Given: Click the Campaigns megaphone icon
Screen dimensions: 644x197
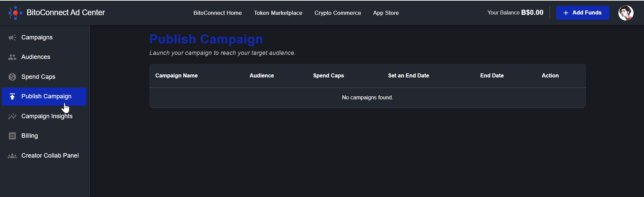Looking at the screenshot, I should click(x=12, y=37).
